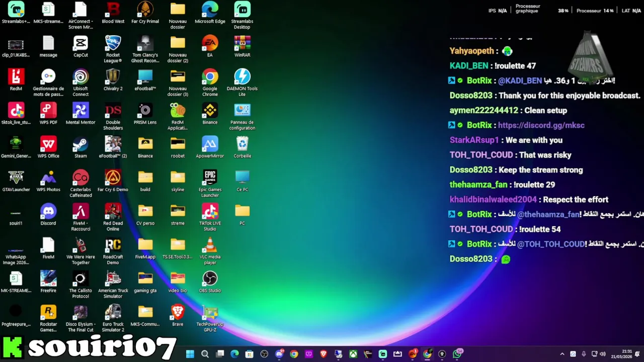This screenshot has width=644, height=362.
Task: Open RoadCraft Demo from the desktop
Action: 113,251
